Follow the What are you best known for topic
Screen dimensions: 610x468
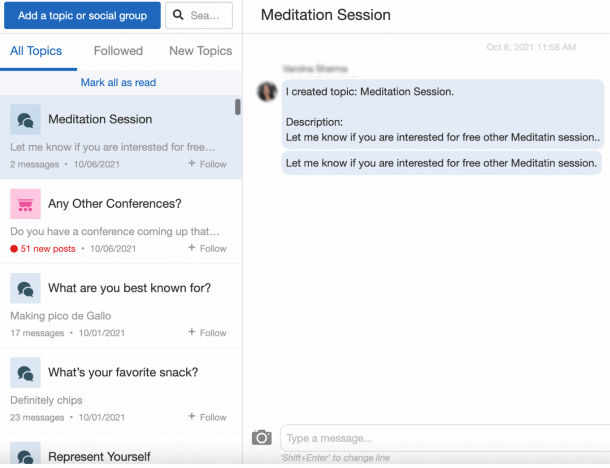(207, 333)
